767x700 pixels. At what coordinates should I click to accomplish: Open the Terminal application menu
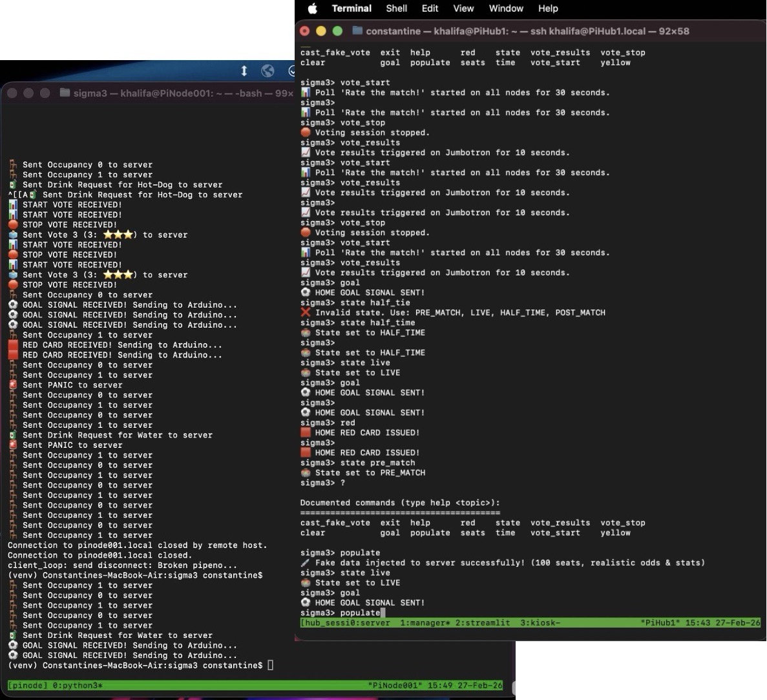(x=352, y=8)
